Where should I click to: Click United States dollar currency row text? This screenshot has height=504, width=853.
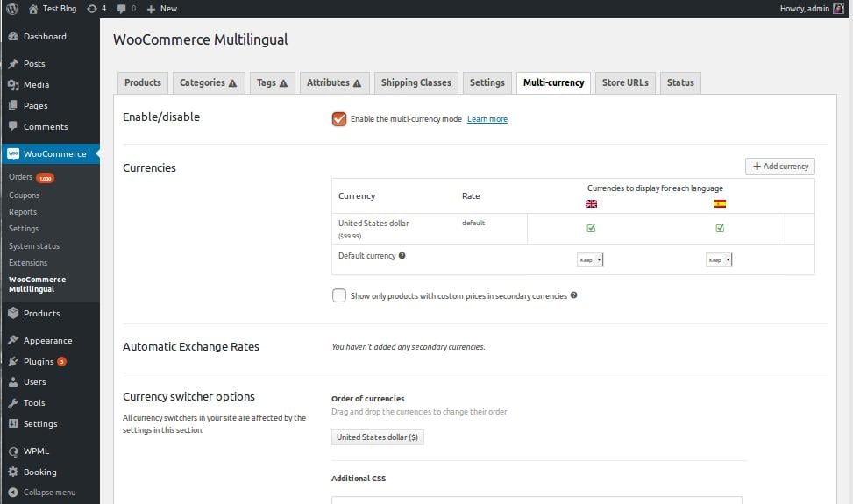(373, 223)
